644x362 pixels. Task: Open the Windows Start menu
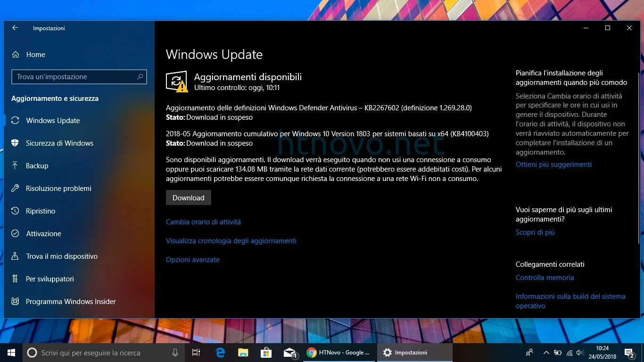11,353
